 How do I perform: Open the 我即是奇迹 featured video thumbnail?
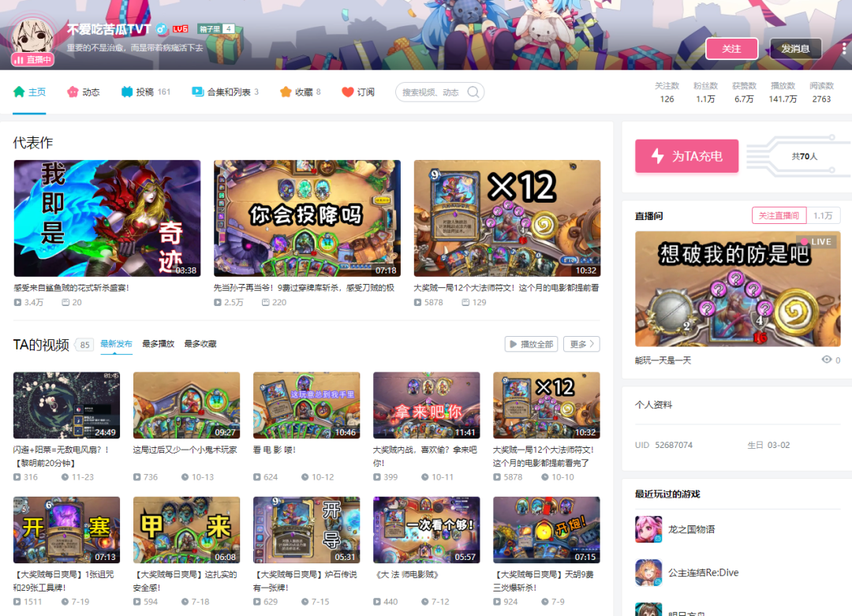[107, 218]
